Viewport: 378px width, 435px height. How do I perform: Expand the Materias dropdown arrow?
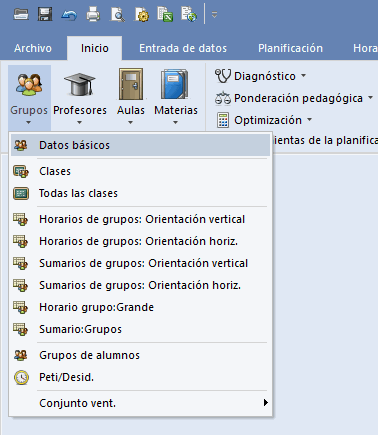tap(175, 123)
